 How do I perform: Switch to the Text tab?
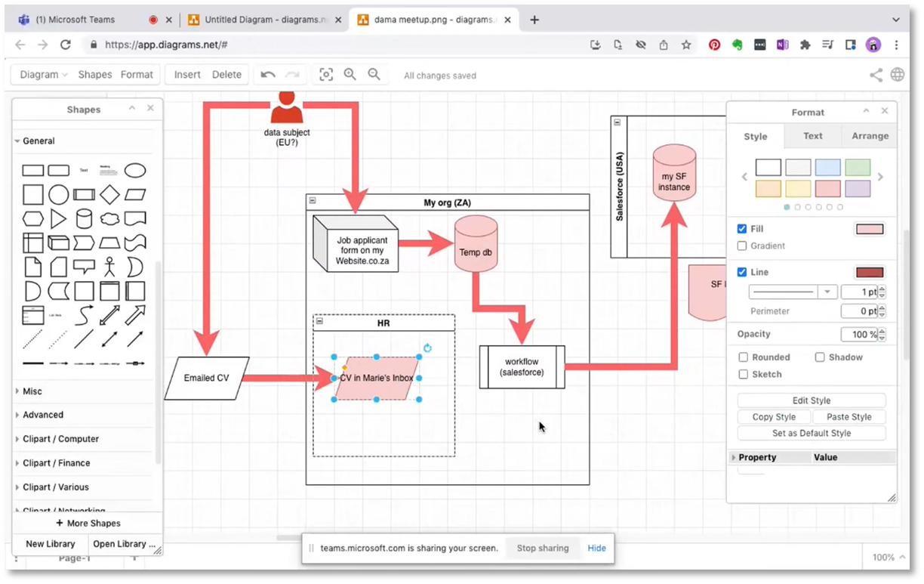(813, 136)
